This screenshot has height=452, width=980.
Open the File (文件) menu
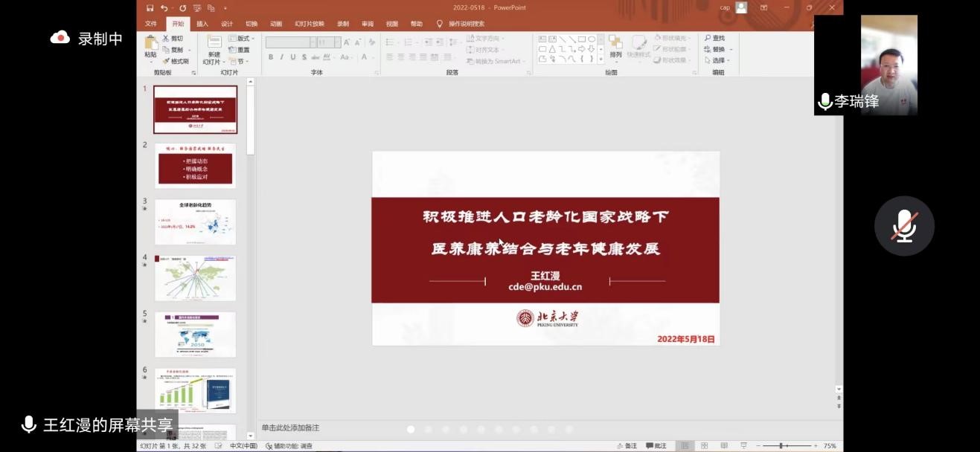(151, 24)
